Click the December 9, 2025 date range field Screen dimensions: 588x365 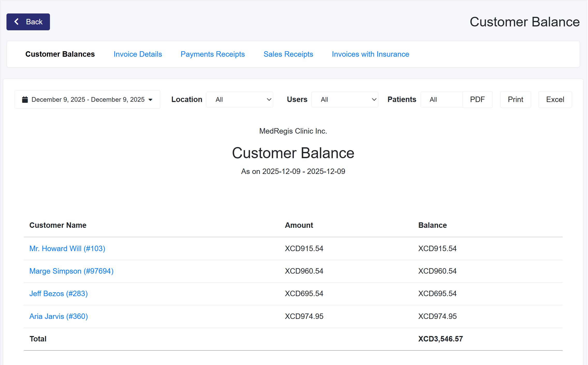(88, 100)
